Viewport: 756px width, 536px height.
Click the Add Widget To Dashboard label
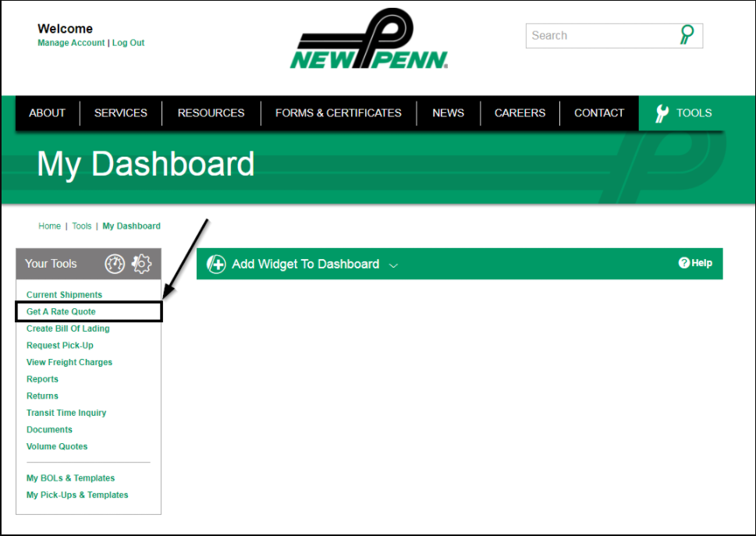click(x=305, y=264)
